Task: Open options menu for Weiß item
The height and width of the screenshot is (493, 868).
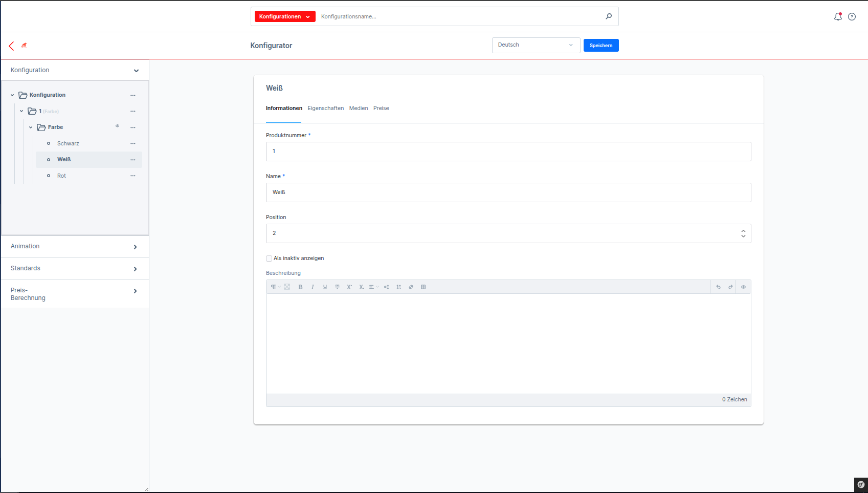Action: 133,160
